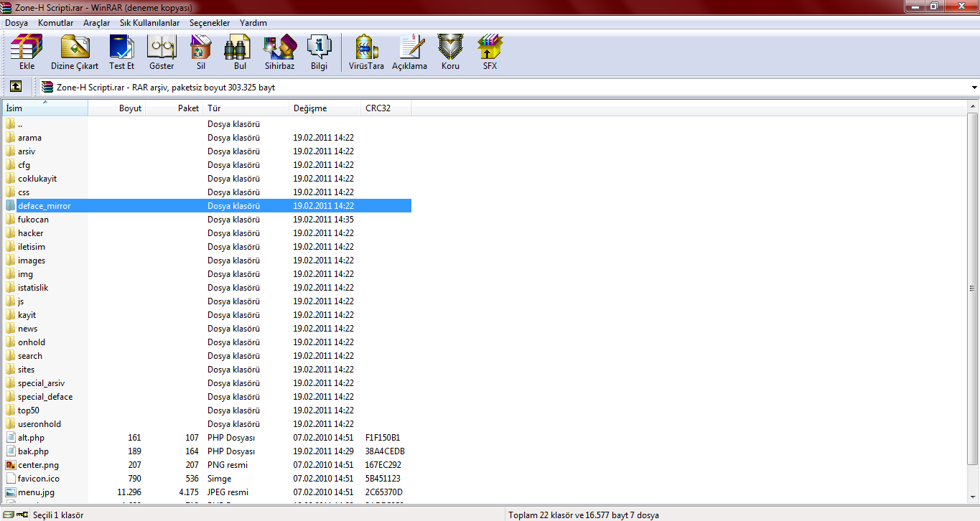Select the img folder

pyautogui.click(x=25, y=274)
